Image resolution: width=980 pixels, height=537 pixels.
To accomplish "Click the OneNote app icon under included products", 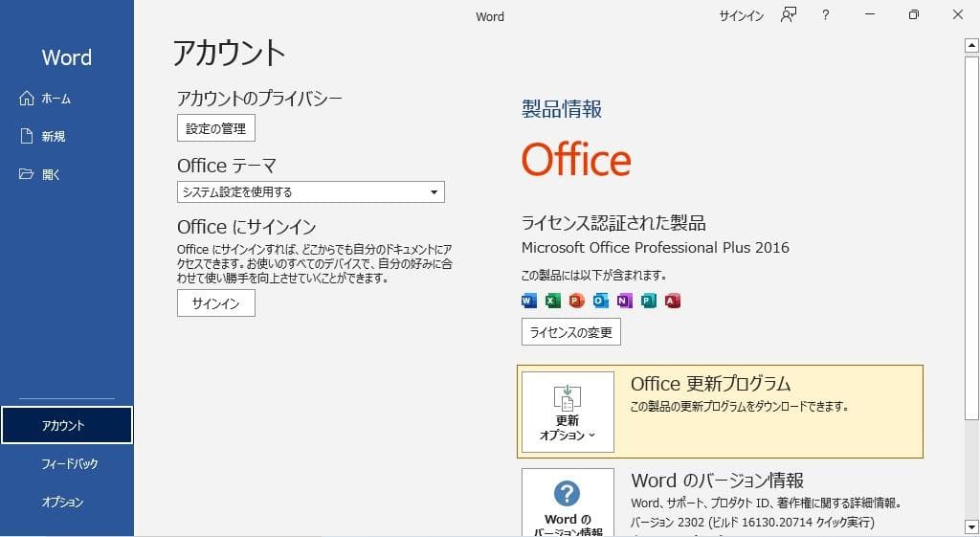I will click(624, 302).
